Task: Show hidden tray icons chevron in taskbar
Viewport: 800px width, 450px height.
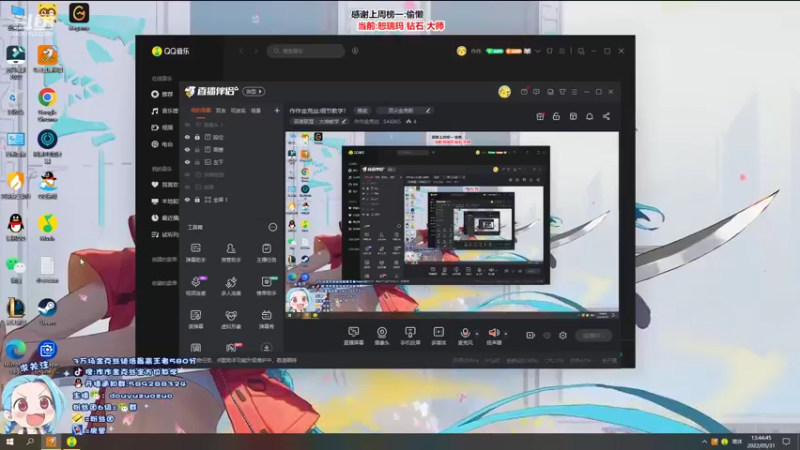Action: coord(704,441)
